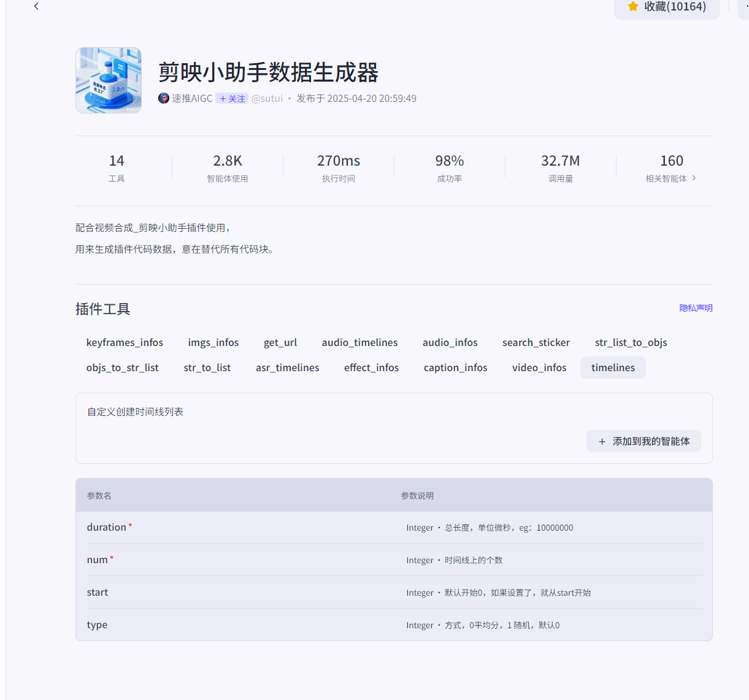Select the audio_infos tool tab
The width and height of the screenshot is (749, 700).
tap(450, 342)
